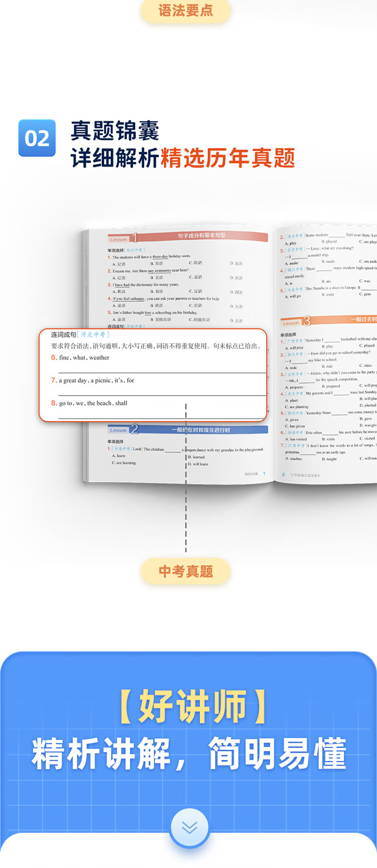Click answer line under question 7

coord(161,394)
